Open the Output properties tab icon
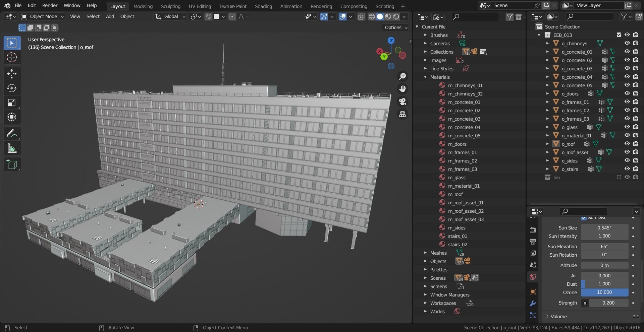The width and height of the screenshot is (644, 332). 533,242
